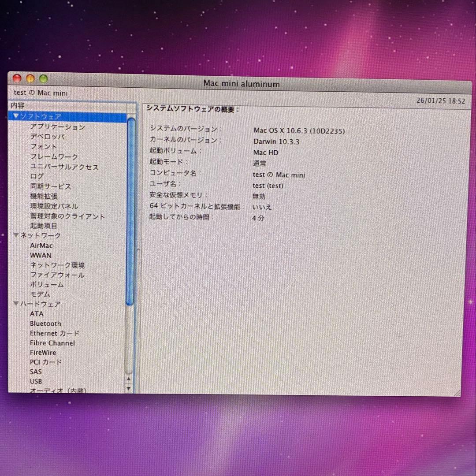This screenshot has height=476, width=476.
Task: Collapse the ネットワーク disclosure triangle
Action: [16, 235]
